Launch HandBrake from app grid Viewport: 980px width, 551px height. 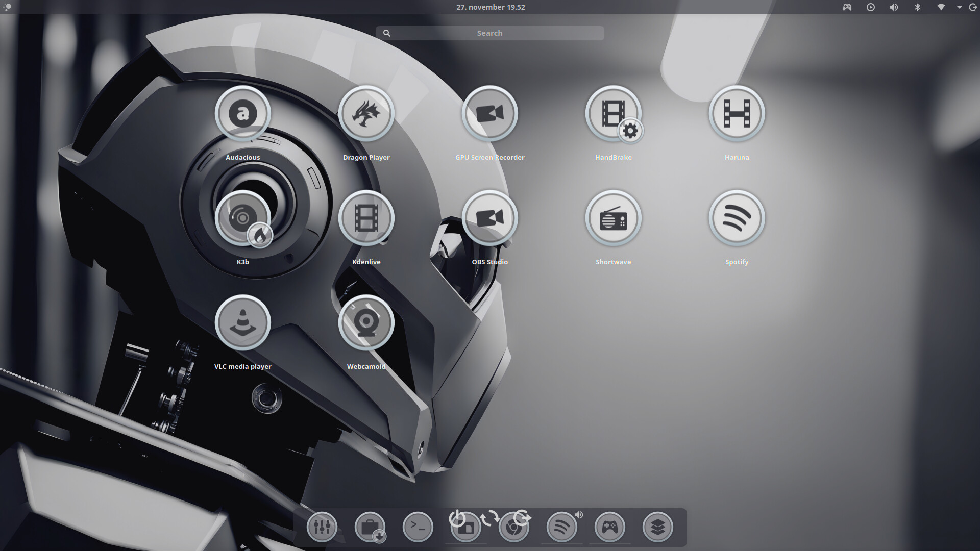click(613, 113)
